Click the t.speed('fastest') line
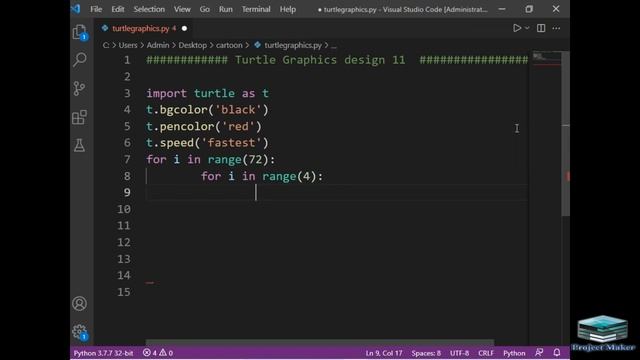Image resolution: width=640 pixels, height=360 pixels. pos(207,143)
